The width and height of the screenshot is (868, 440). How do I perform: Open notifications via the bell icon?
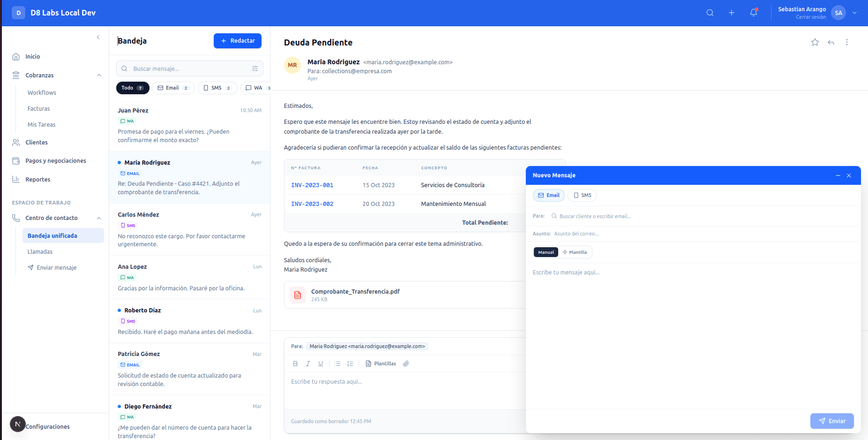[x=753, y=13]
